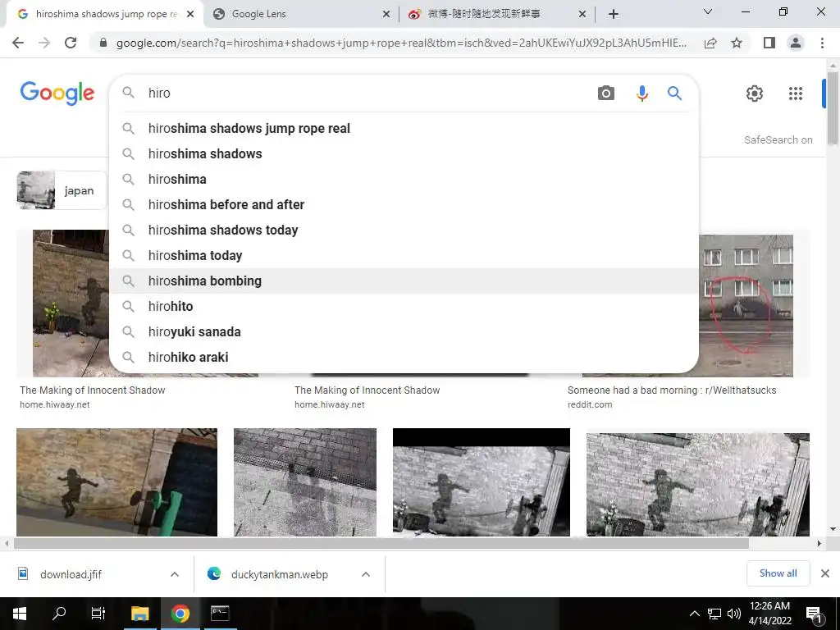This screenshot has width=840, height=630.
Task: Toggle Chrome side panel
Action: coord(769,43)
